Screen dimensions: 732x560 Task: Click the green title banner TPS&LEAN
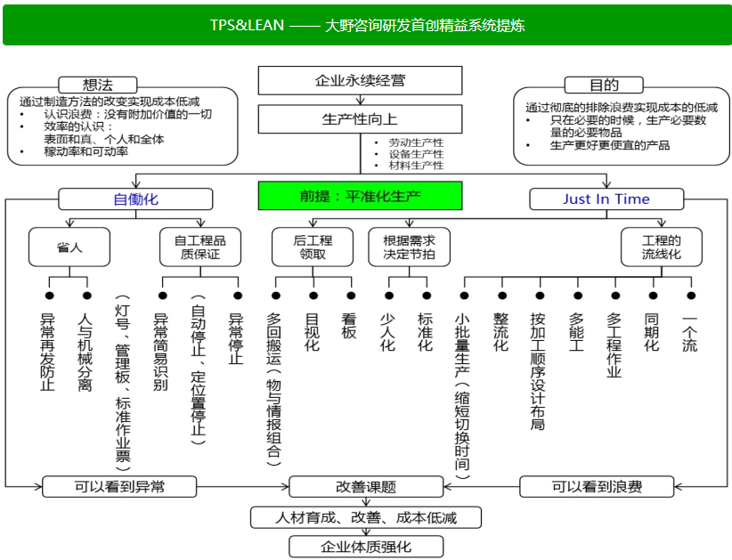367,25
